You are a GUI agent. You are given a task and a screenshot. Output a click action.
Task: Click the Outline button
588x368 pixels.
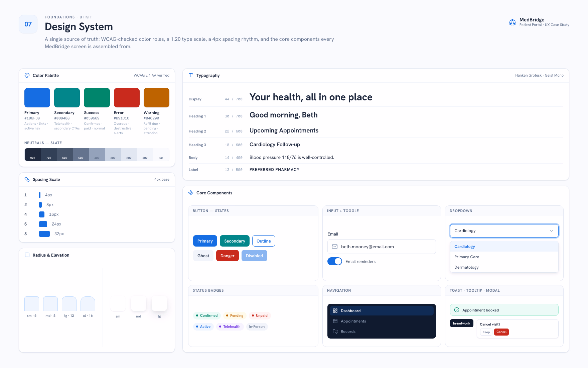click(264, 241)
